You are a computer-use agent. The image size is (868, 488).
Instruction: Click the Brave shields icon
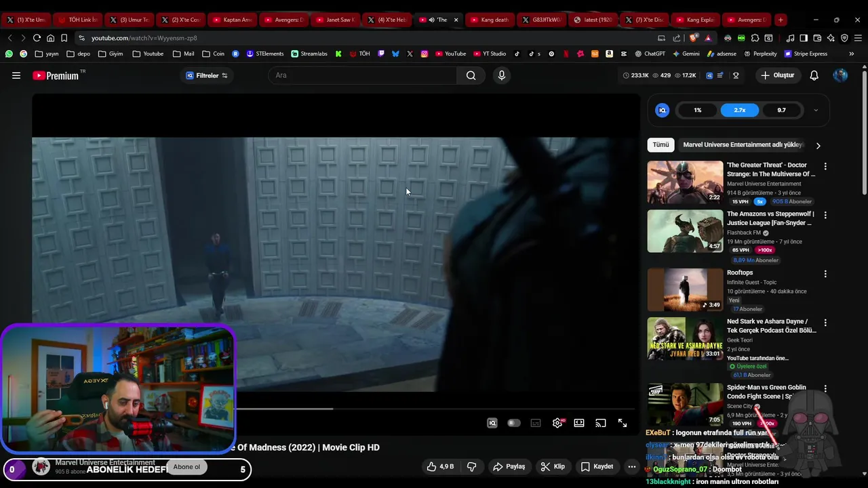coord(693,38)
